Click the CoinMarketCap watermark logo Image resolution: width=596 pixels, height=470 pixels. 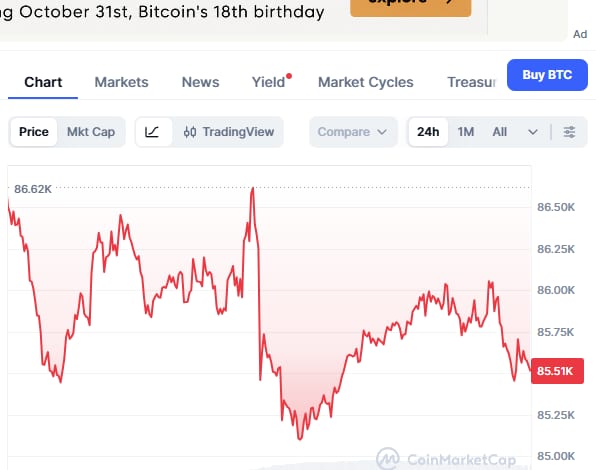[388, 459]
